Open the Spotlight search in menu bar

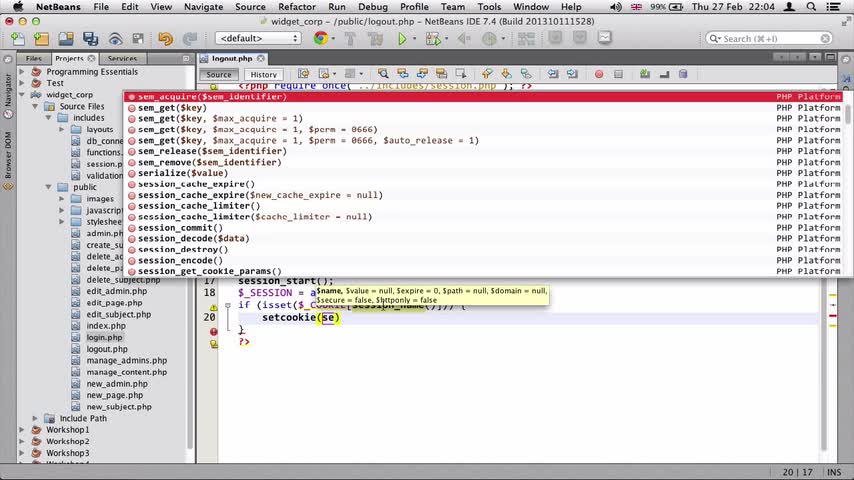[811, 7]
